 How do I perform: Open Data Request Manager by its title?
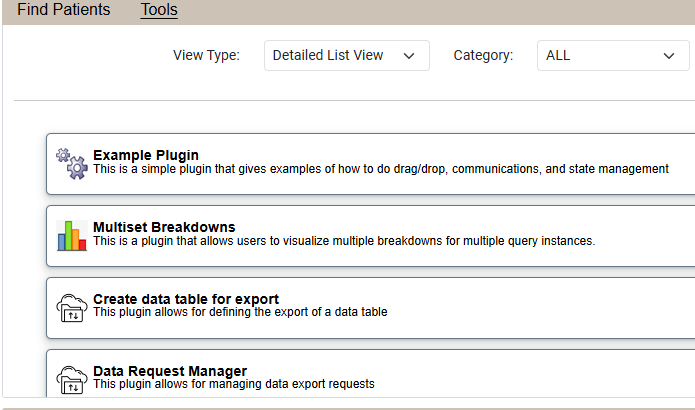tap(170, 371)
